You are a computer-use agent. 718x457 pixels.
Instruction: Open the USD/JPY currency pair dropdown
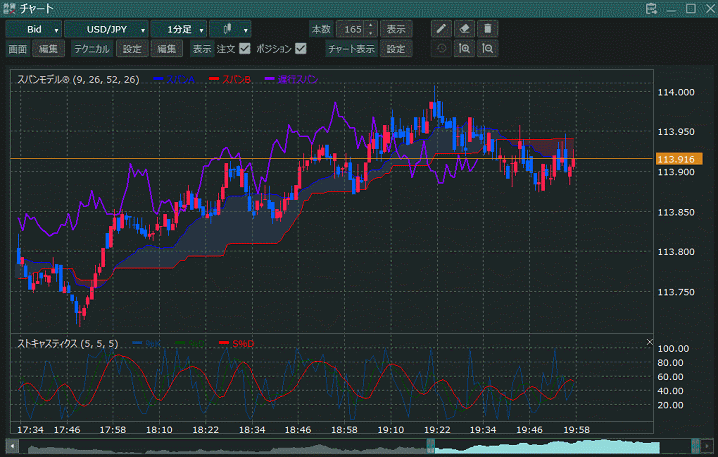tap(107, 30)
